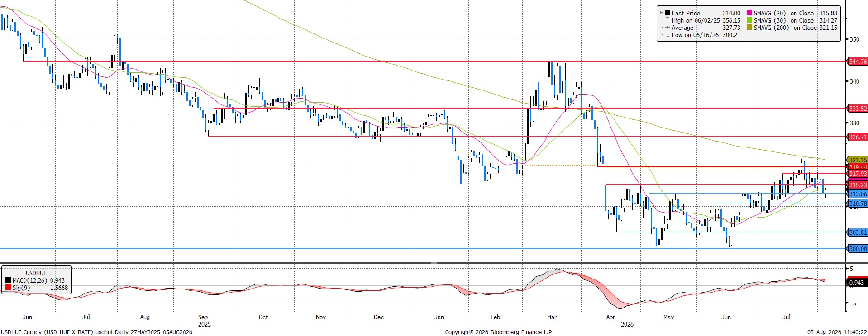Click the Average marker icon in legend
The width and height of the screenshot is (868, 336).
[668, 27]
